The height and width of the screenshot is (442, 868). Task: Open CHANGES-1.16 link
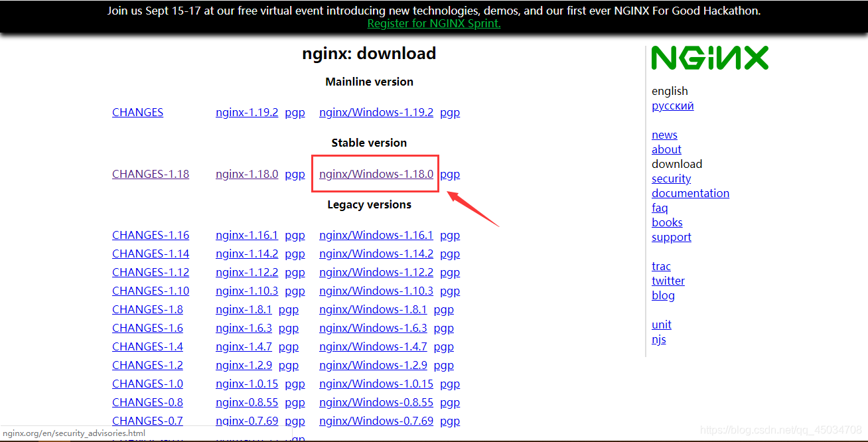coord(151,235)
